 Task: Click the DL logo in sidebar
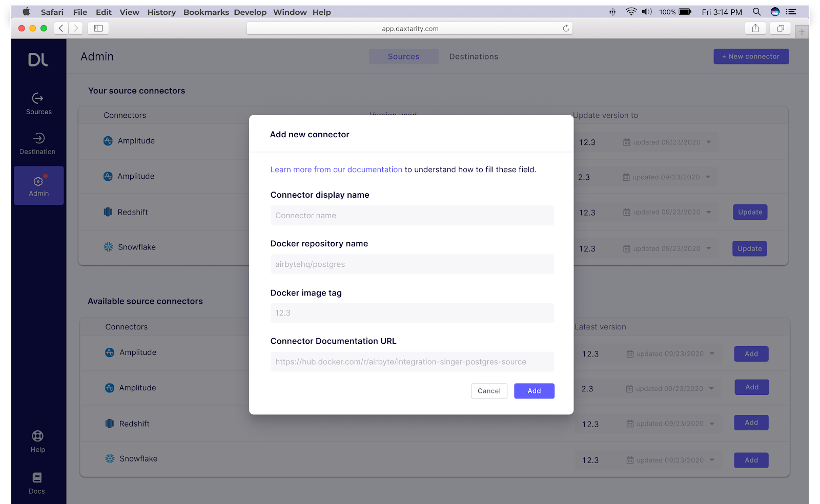point(38,60)
